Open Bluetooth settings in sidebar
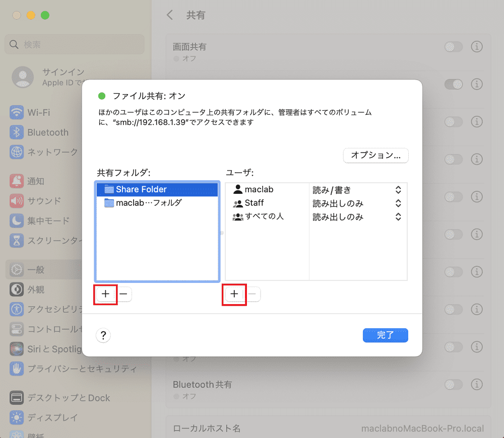This screenshot has width=504, height=438. click(x=39, y=132)
